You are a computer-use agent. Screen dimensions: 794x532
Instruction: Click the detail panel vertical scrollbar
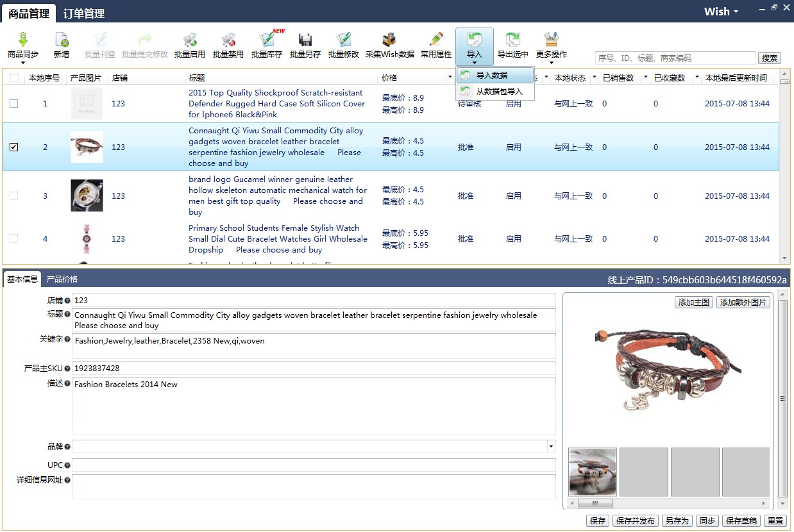782,400
